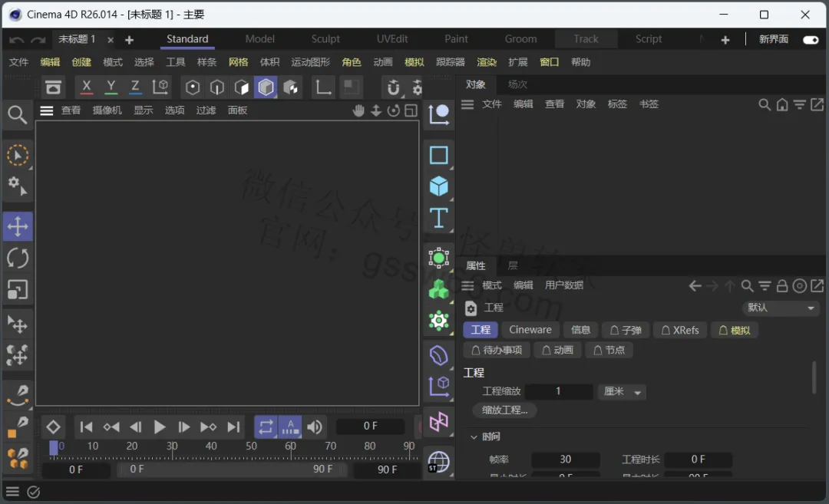Add a Text spline object
The width and height of the screenshot is (829, 504).
pos(438,218)
